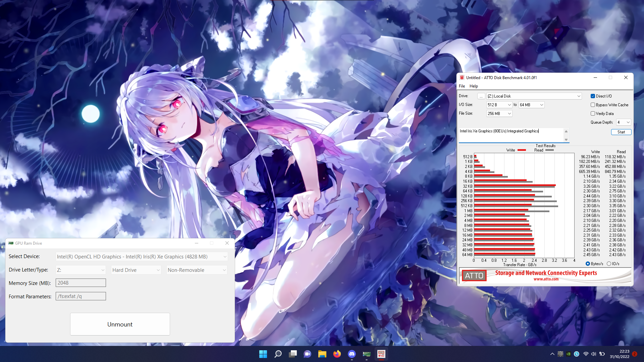Click the drive browse ellipsis button
644x362 pixels.
(x=481, y=96)
